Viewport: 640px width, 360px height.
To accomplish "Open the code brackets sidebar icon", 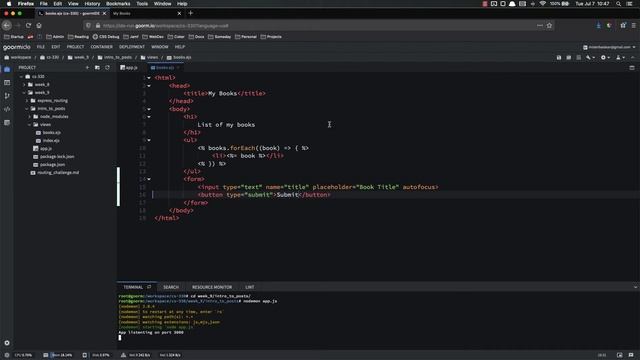I will [x=7, y=109].
